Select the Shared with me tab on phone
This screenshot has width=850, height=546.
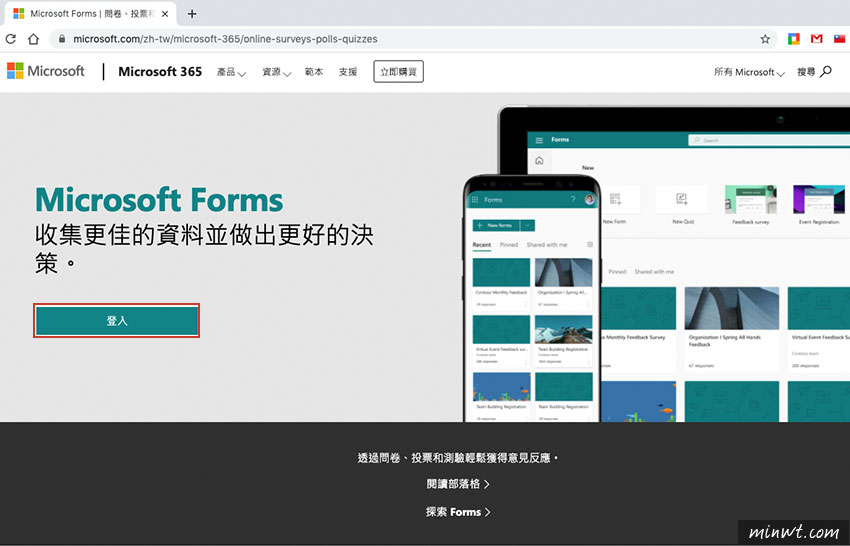(546, 245)
